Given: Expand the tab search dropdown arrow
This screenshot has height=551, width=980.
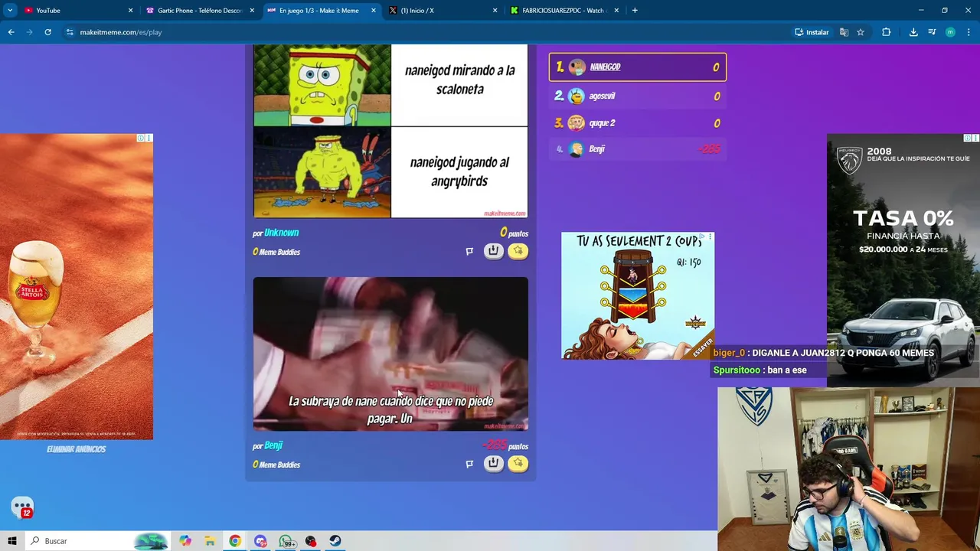Looking at the screenshot, I should tap(10, 10).
